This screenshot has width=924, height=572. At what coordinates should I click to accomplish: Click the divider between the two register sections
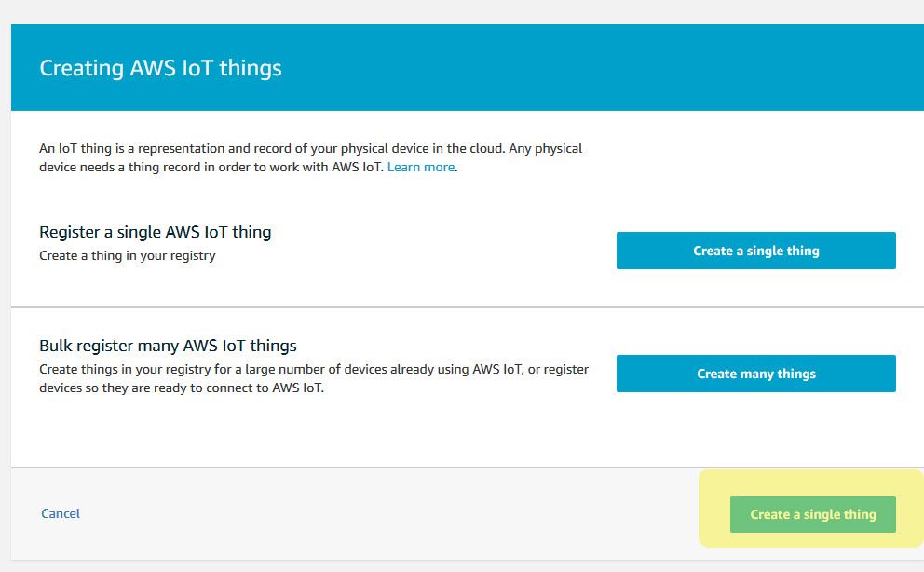[x=466, y=306]
